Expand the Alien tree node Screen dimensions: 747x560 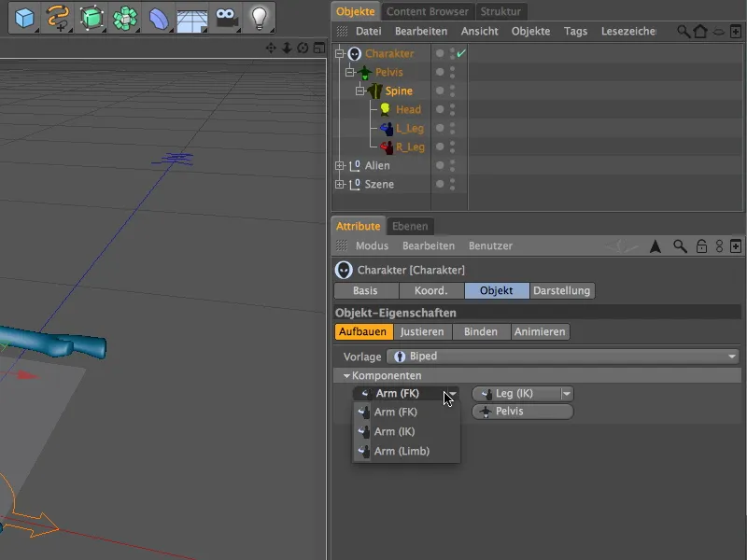point(339,166)
